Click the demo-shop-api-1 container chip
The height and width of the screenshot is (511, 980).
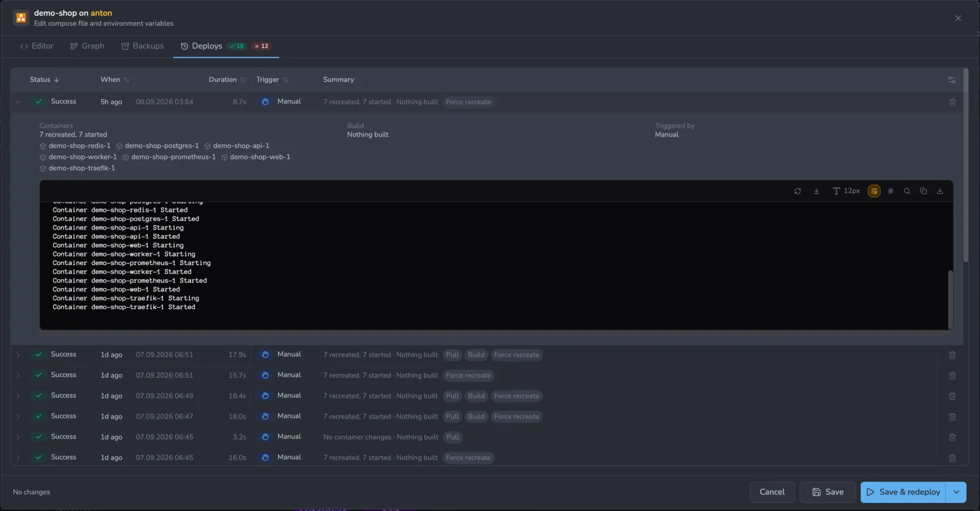pyautogui.click(x=237, y=146)
